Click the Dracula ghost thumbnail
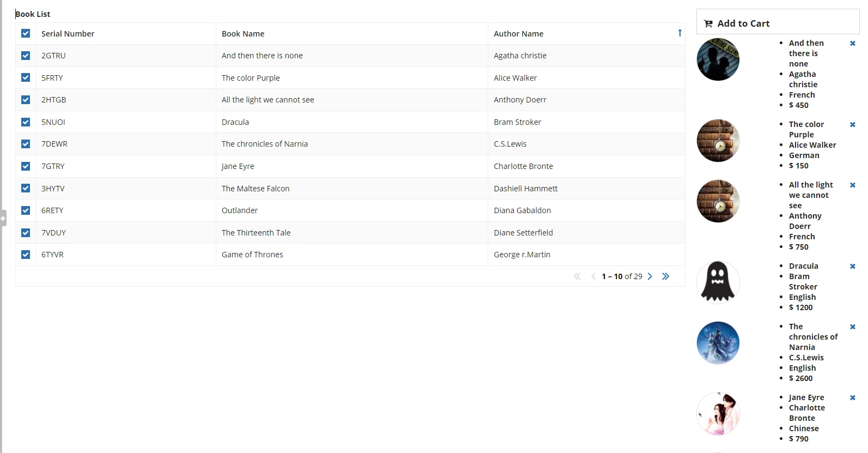This screenshot has width=868, height=453. pos(718,282)
